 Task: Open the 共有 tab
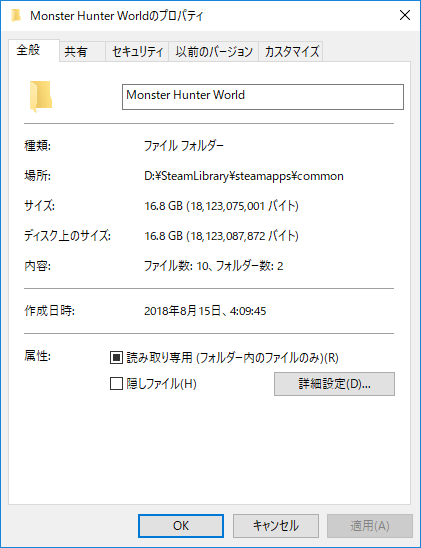point(82,52)
